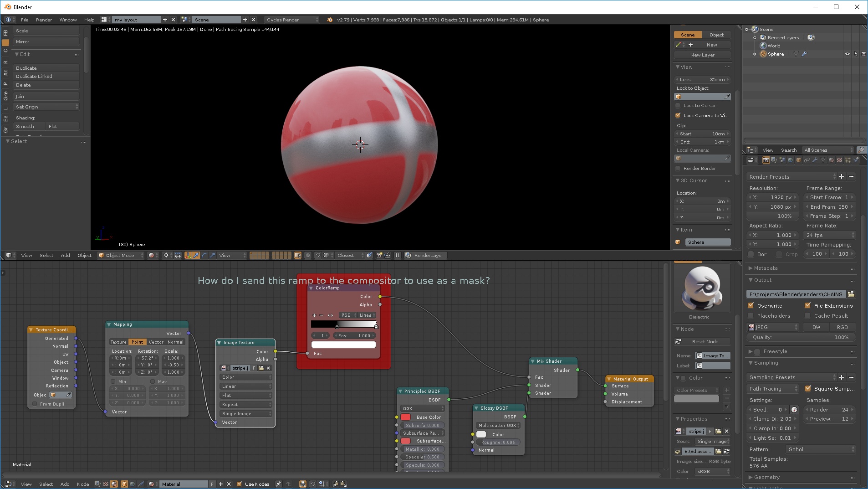
Task: Click the outliner search magnifier icon
Action: [x=861, y=150]
